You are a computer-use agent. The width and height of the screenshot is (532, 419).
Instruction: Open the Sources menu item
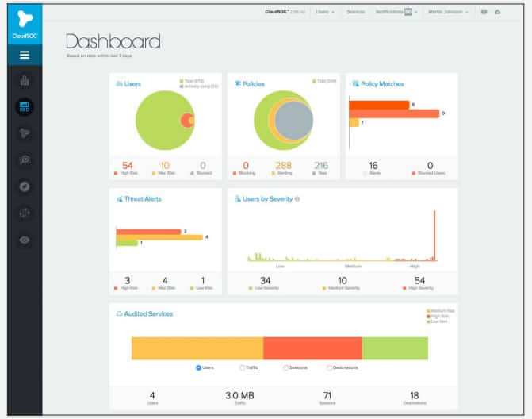point(355,12)
